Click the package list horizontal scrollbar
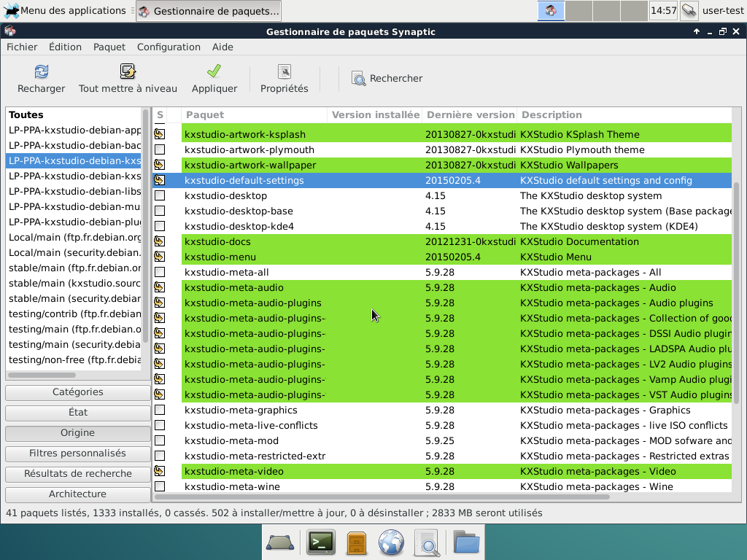 coord(382,497)
